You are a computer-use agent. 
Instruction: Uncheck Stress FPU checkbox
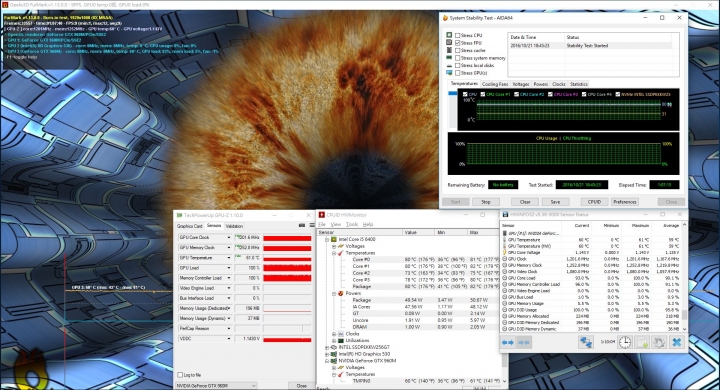point(457,43)
